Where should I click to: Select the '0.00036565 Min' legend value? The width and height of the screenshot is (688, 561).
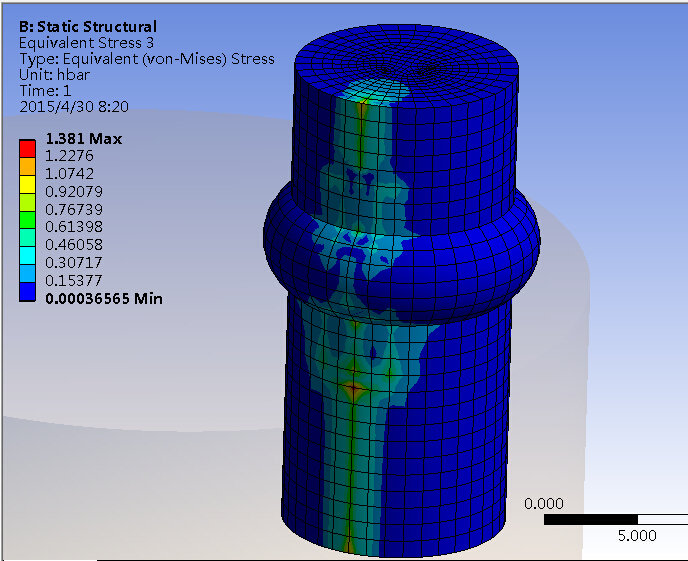tap(104, 299)
